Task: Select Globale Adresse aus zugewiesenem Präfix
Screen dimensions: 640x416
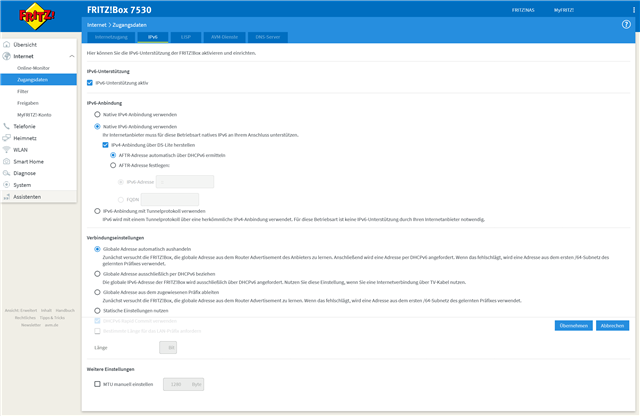Action: click(97, 292)
